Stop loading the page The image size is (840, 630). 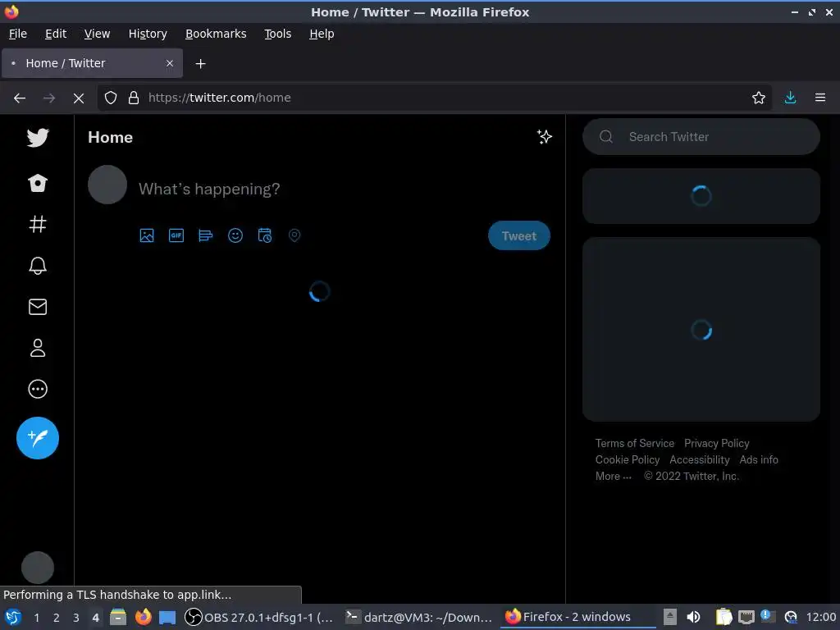tap(78, 98)
